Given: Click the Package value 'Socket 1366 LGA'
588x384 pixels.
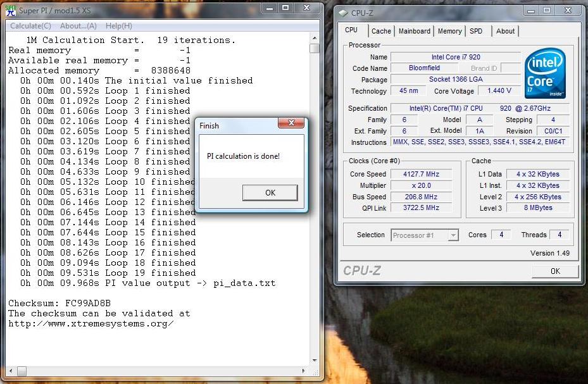Looking at the screenshot, I should (x=455, y=79).
